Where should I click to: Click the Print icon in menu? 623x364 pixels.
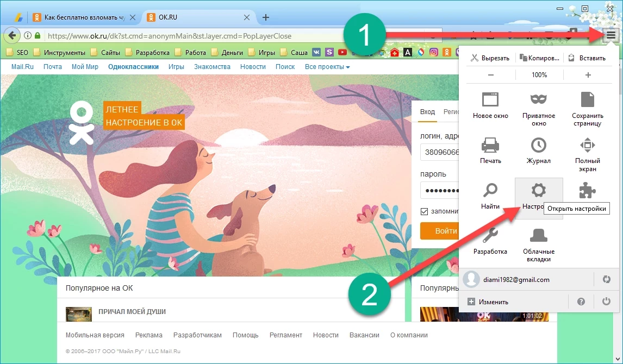pos(490,146)
